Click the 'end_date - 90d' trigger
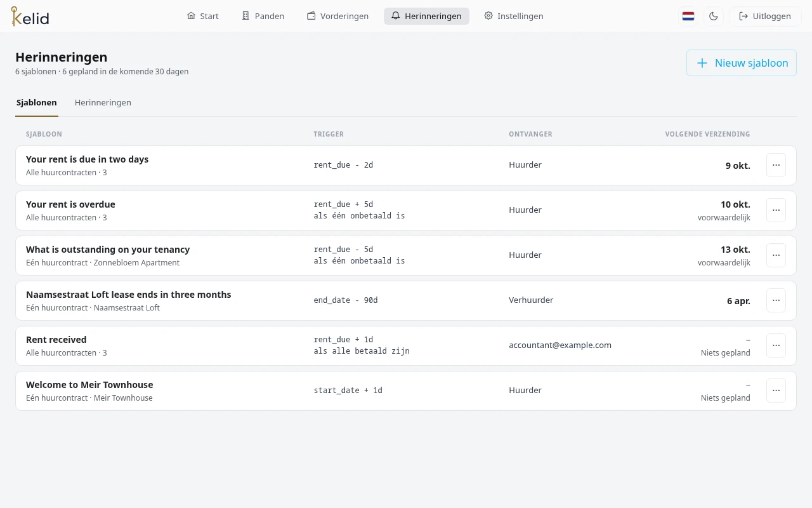The width and height of the screenshot is (812, 508). click(346, 300)
